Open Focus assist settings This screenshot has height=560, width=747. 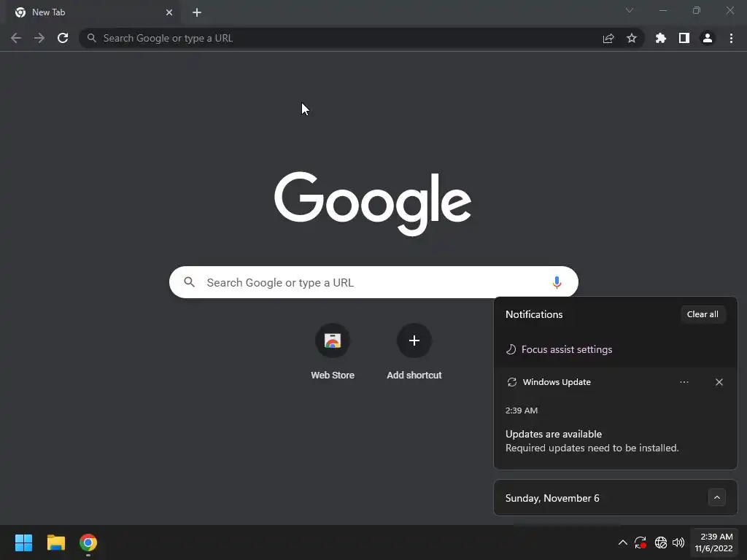(x=559, y=349)
